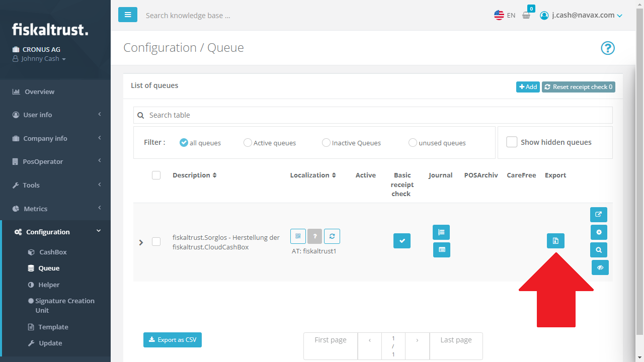Collapse the Configuration menu
644x362 pixels.
click(x=55, y=232)
